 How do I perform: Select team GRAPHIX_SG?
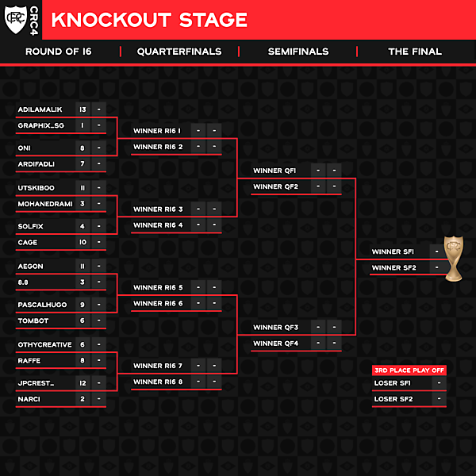(40, 125)
